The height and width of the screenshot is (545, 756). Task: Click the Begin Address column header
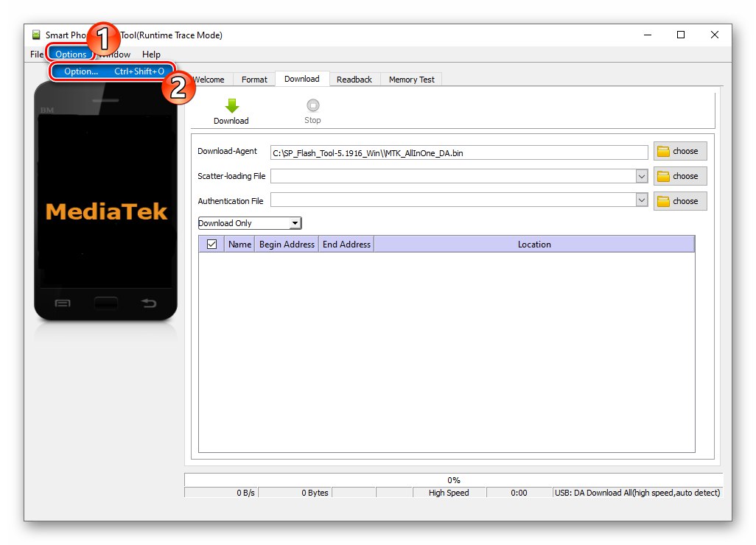[287, 245]
